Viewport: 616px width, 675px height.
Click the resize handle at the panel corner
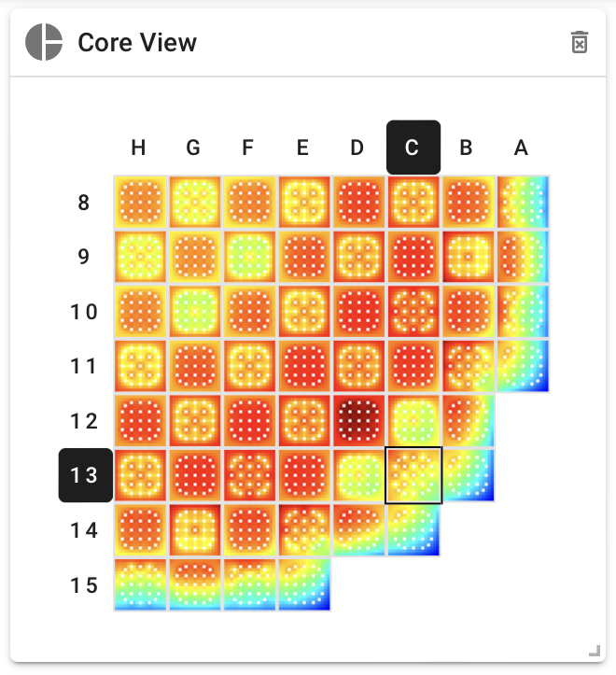pos(595,651)
